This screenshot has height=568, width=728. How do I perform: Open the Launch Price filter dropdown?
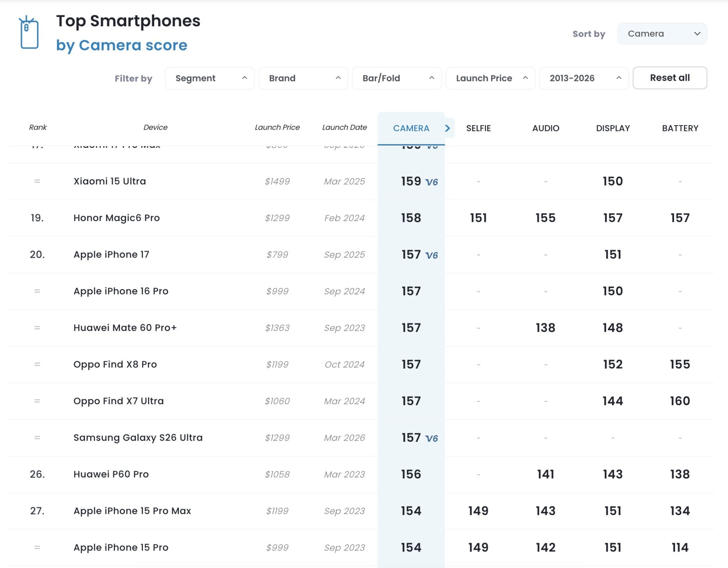(490, 78)
